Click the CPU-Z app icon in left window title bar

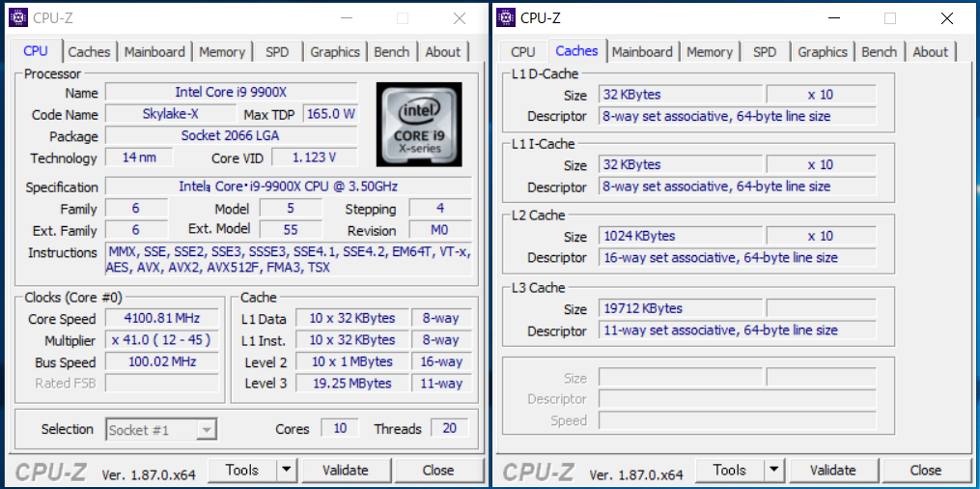point(18,18)
